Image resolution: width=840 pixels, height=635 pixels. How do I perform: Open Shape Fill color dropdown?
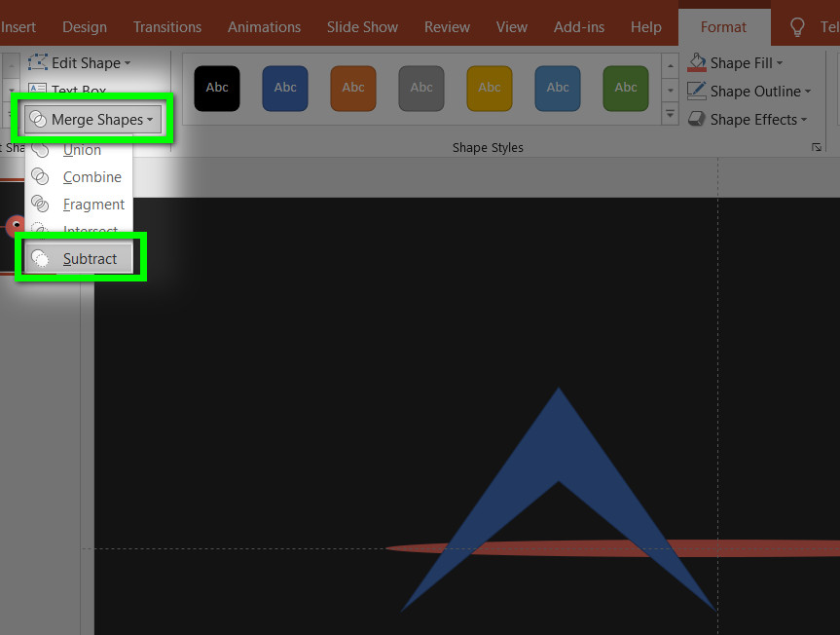[780, 63]
